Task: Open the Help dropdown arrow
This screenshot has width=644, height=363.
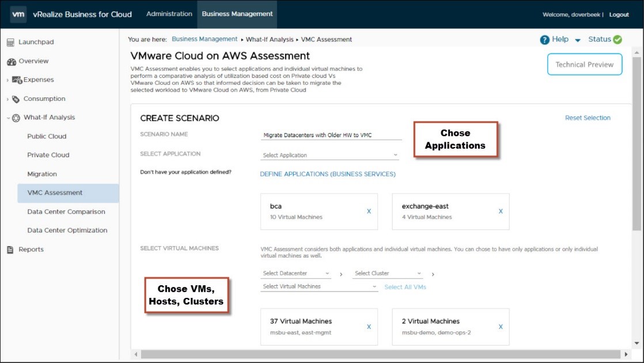Action: [x=577, y=40]
